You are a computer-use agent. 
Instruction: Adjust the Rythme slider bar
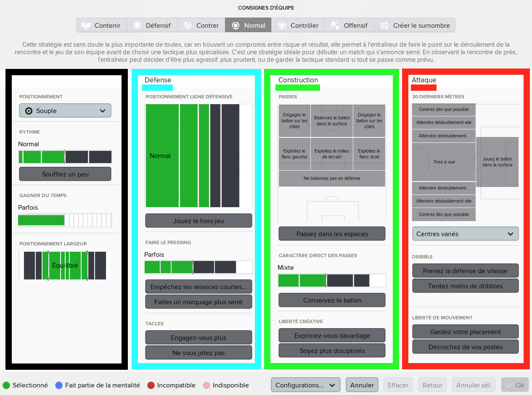[x=65, y=157]
